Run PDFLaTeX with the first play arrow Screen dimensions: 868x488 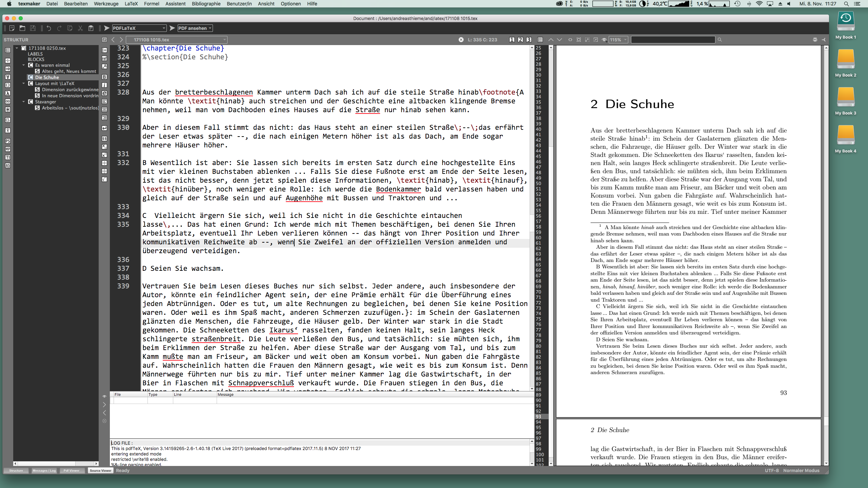(107, 28)
